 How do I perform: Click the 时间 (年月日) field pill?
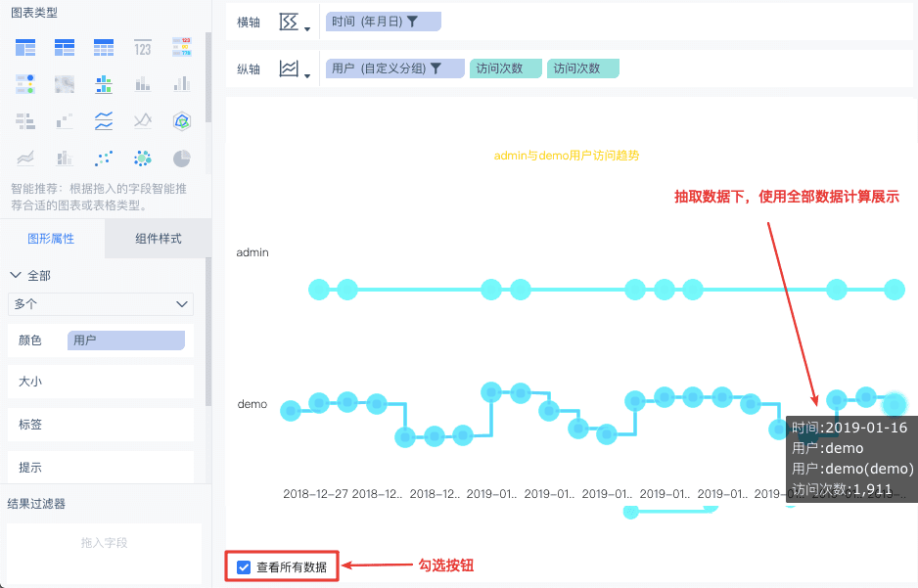point(383,22)
